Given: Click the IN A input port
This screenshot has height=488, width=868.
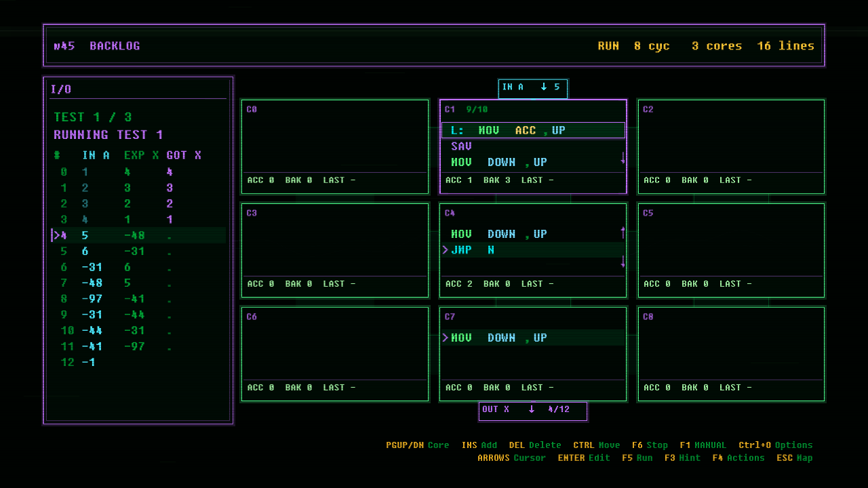Looking at the screenshot, I should 532,88.
